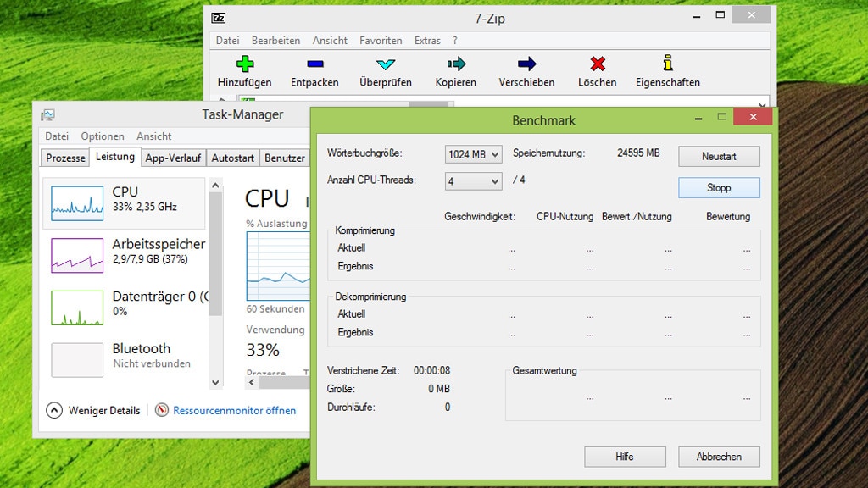Select the Bluetooth entry thumbnail

pos(77,359)
